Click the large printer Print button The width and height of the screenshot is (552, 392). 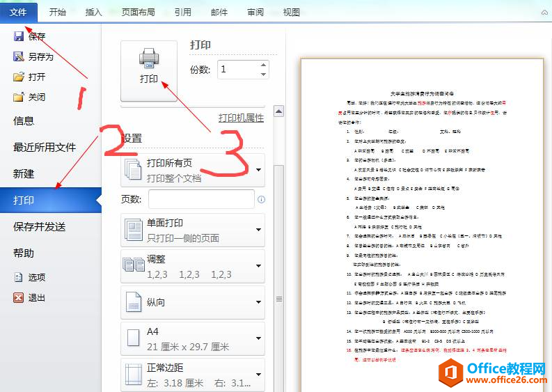click(x=149, y=71)
